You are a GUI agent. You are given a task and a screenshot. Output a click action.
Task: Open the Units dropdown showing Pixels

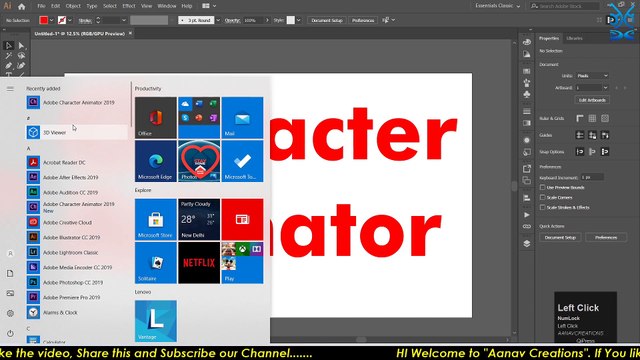click(x=592, y=76)
